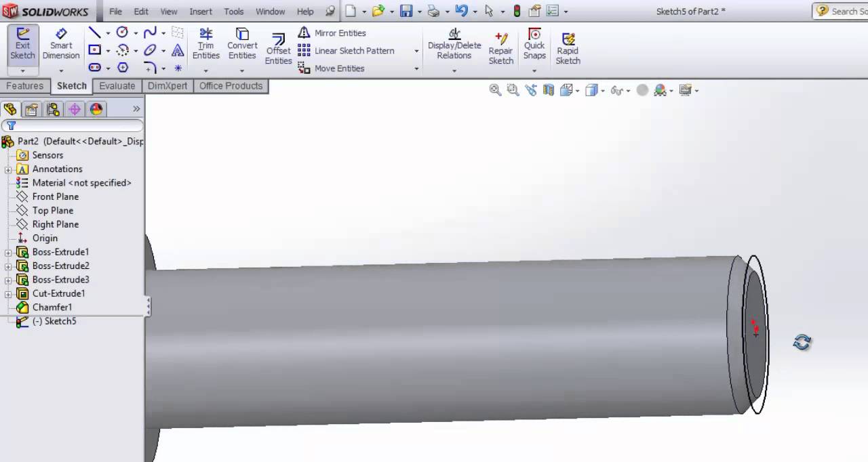
Task: Open the Quick Snaps dropdown arrow
Action: 534,70
